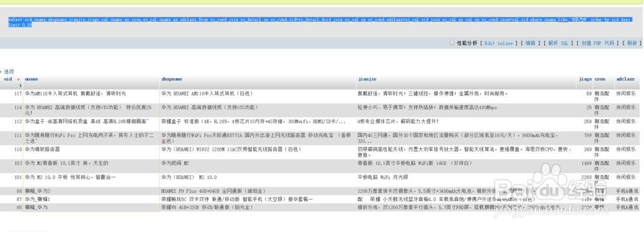Expand the 选项 options link
Viewport: 644px width, 232px height.
pyautogui.click(x=8, y=72)
